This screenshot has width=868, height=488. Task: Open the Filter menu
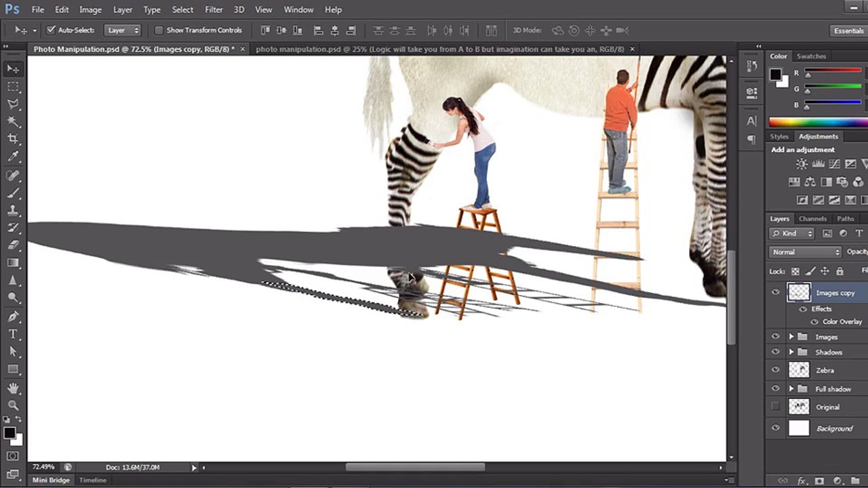[214, 9]
